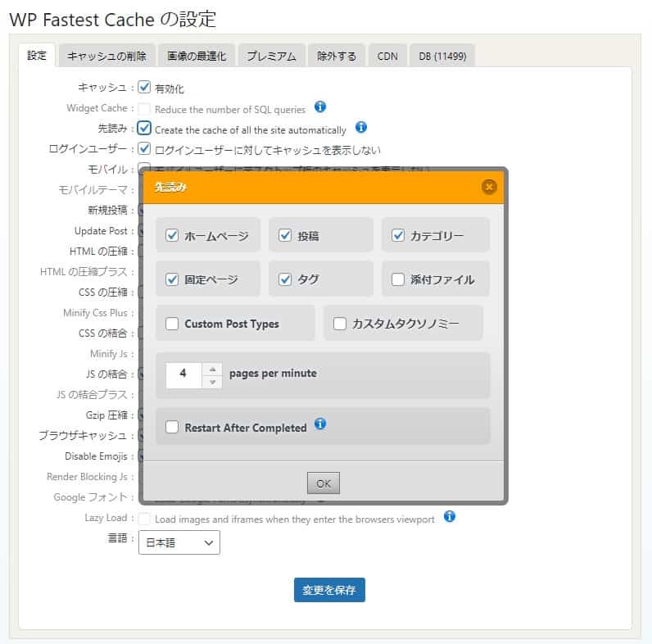
Task: Click info icon next to Widget Cache
Action: (x=320, y=107)
